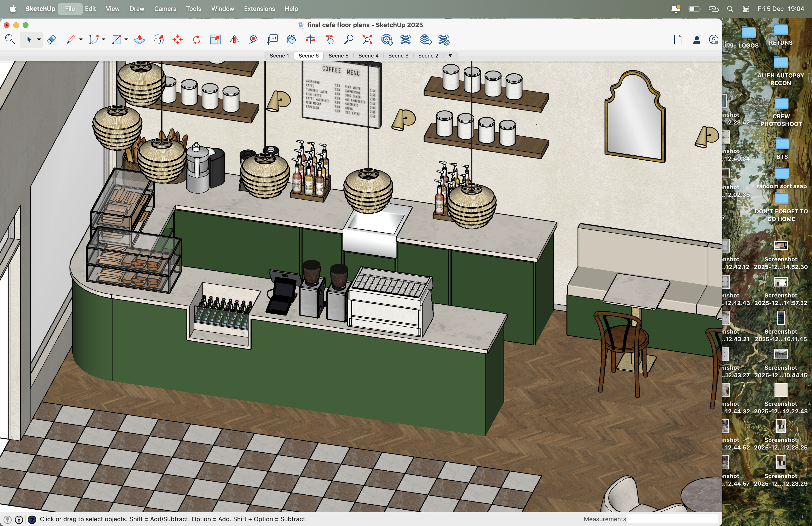812x526 pixels.
Task: Expand the Line tool dropdown arrow
Action: (81, 40)
